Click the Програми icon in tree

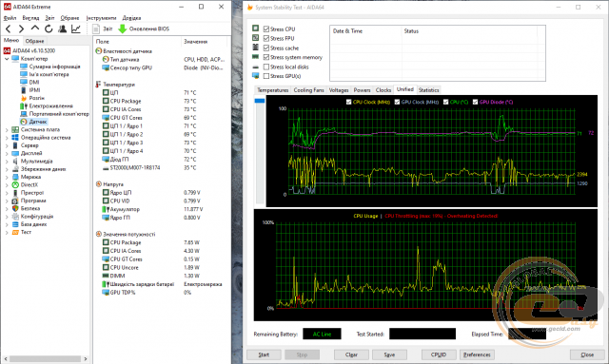coord(15,201)
